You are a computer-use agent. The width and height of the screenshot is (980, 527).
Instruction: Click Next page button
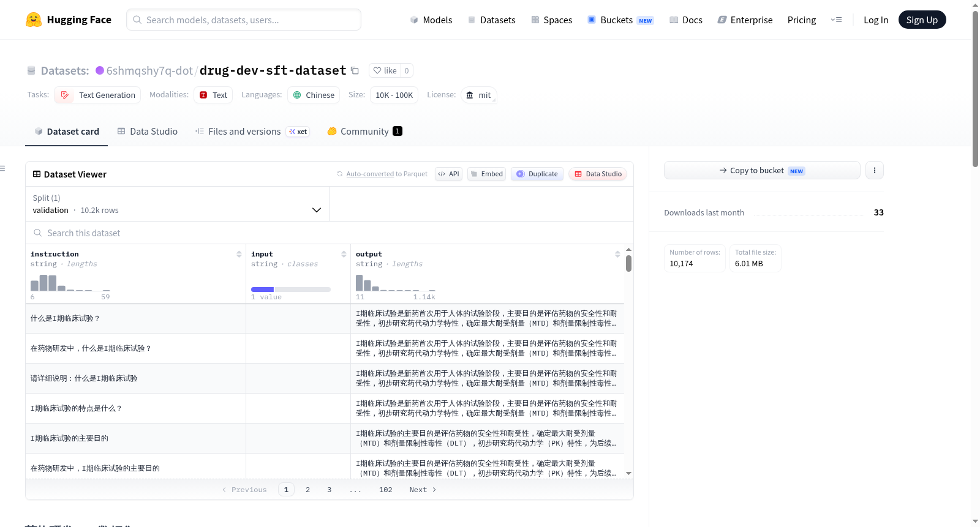pyautogui.click(x=423, y=490)
